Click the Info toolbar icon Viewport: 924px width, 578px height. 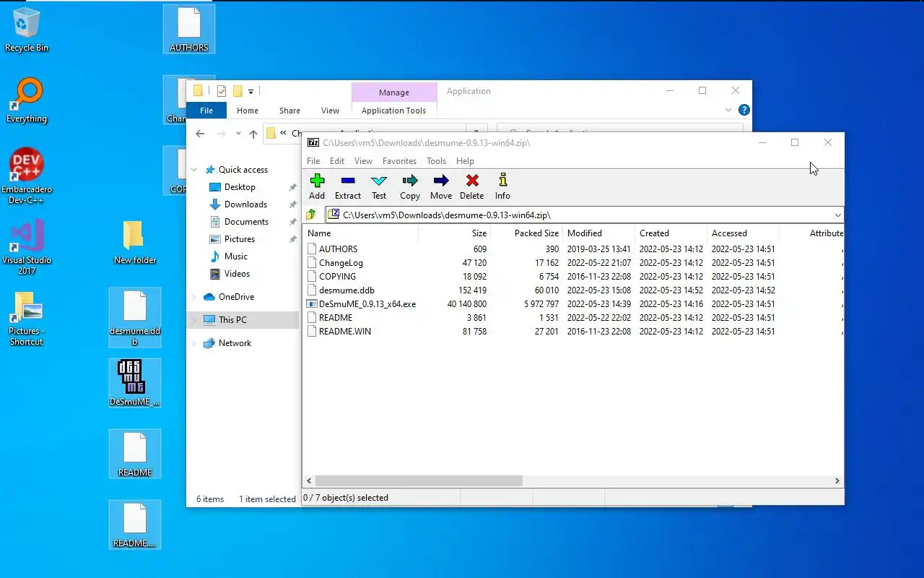point(502,186)
